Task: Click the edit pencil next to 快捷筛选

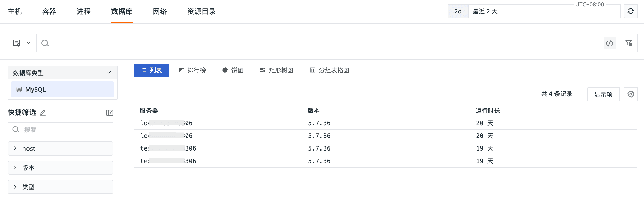Action: click(43, 113)
